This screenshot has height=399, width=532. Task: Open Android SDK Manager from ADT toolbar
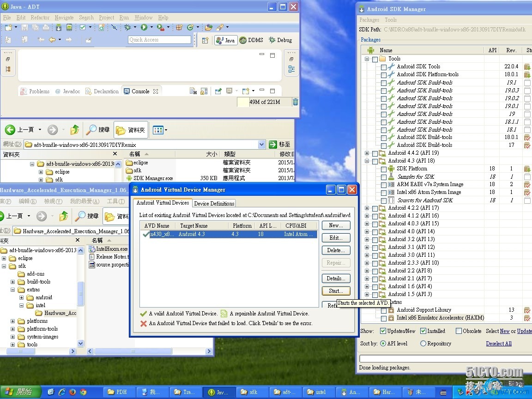click(59, 28)
